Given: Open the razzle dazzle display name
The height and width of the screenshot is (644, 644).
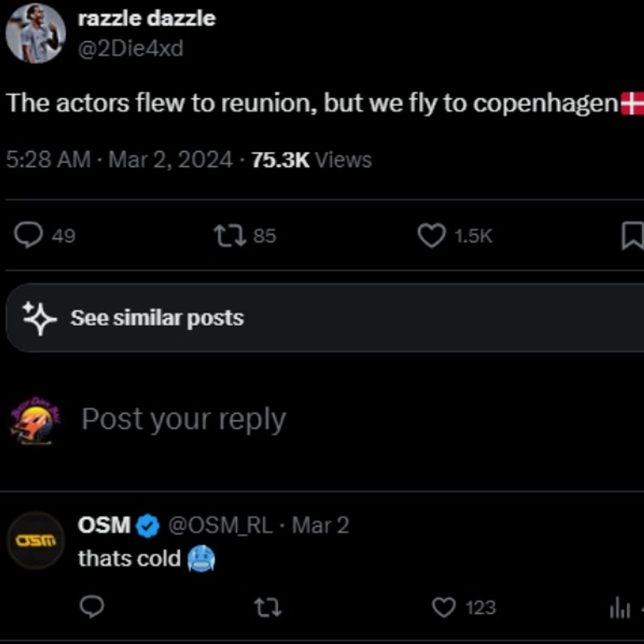Looking at the screenshot, I should coord(147,19).
